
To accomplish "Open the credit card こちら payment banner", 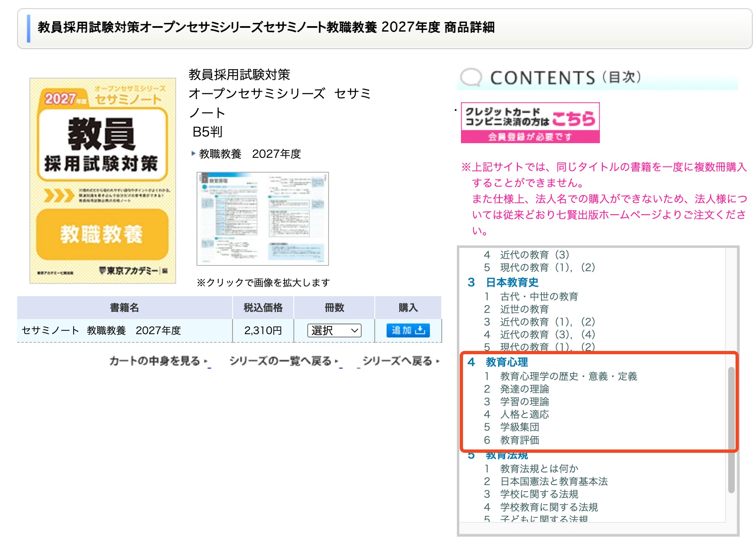I will (530, 123).
